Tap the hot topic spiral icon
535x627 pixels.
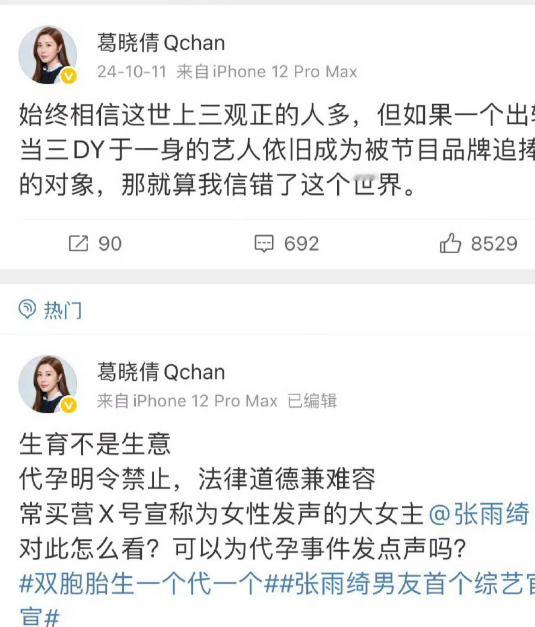point(27,309)
